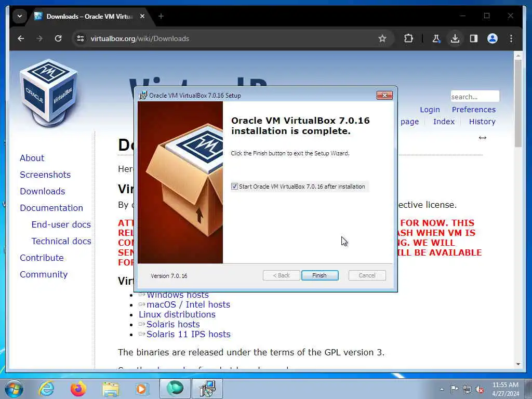Open the History link

[x=482, y=122]
